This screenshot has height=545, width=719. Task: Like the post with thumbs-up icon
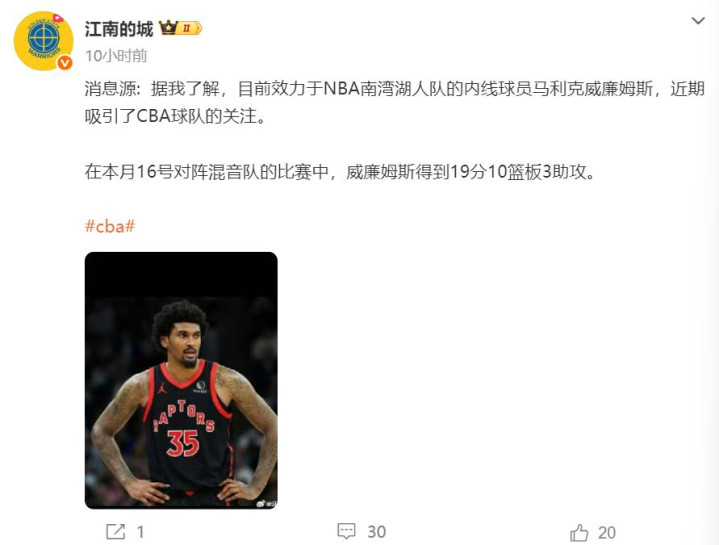579,533
